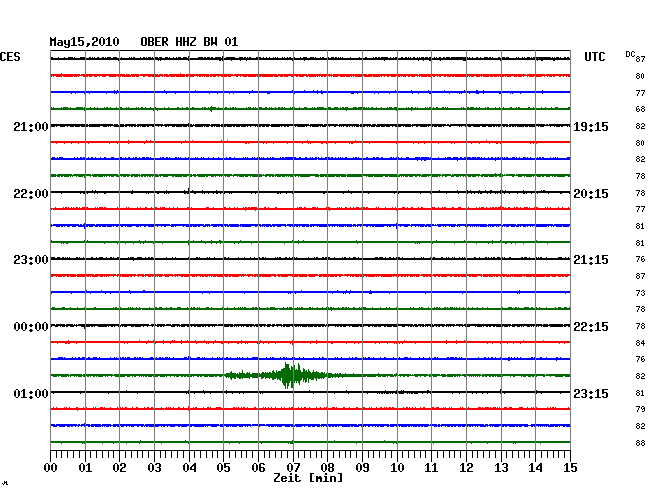Click the date label May15,2010
Image resolution: width=650 pixels, height=494 pixels.
(x=84, y=42)
